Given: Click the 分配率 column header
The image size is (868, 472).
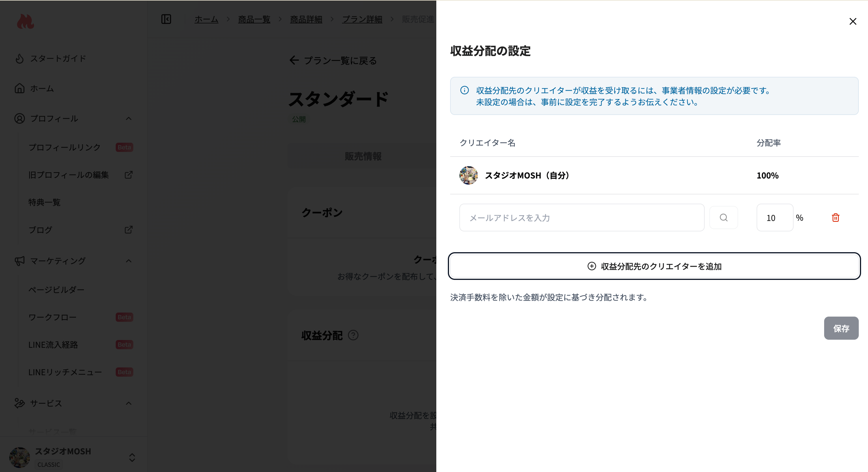Looking at the screenshot, I should pyautogui.click(x=768, y=143).
